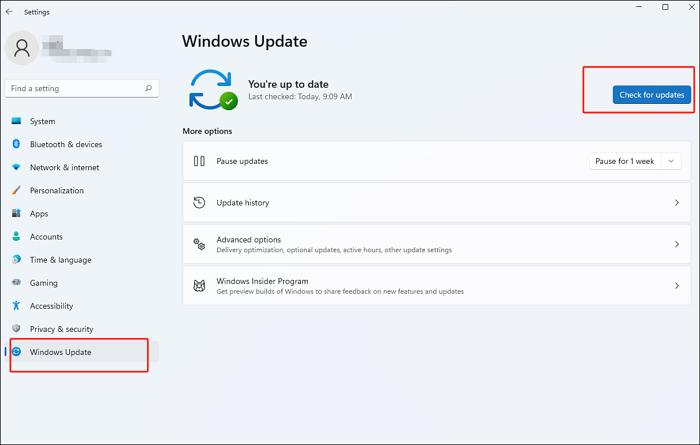This screenshot has width=700, height=445.
Task: Open the System settings category
Action: click(82, 121)
